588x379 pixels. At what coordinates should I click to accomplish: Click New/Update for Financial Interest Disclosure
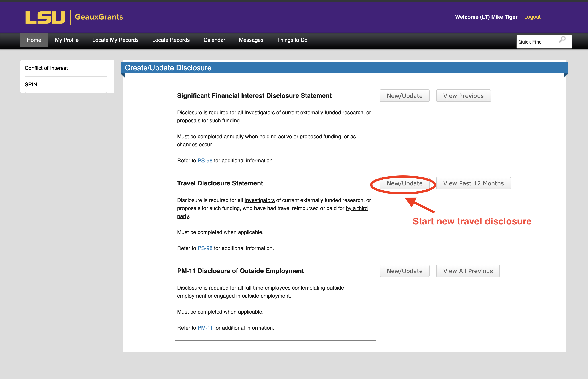click(x=404, y=96)
